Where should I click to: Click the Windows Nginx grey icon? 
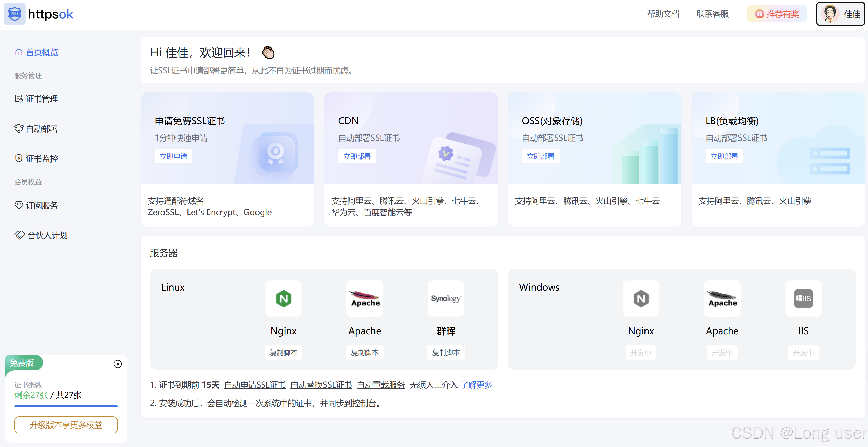pyautogui.click(x=641, y=298)
